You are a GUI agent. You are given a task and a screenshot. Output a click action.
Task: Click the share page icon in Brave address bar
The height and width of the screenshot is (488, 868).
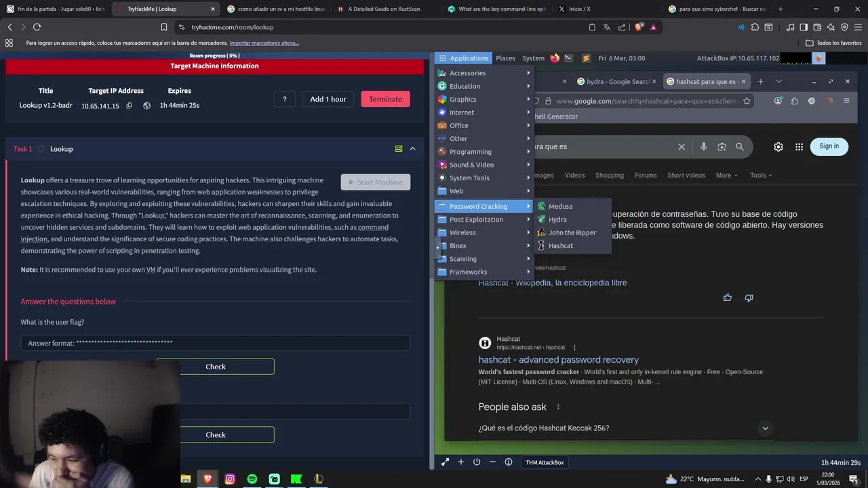coord(623,27)
